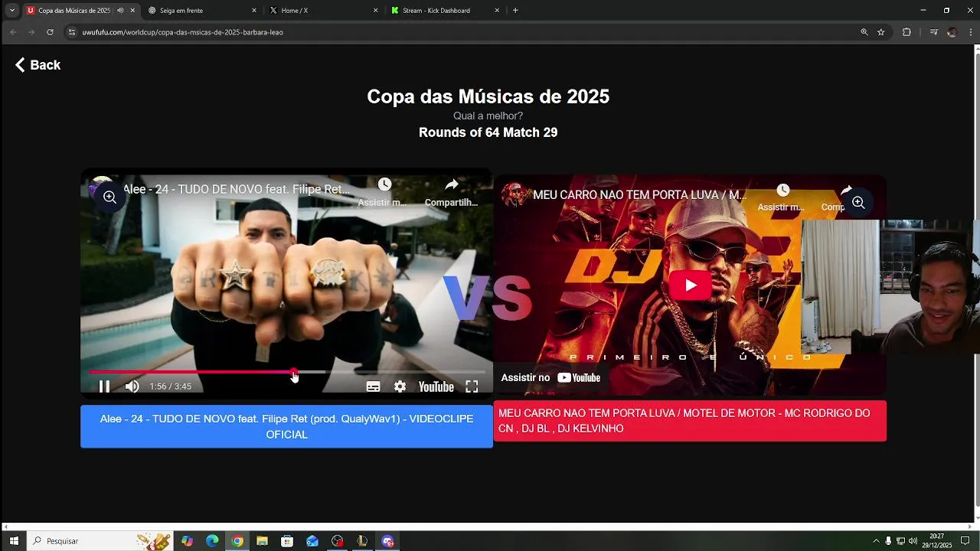View site information icon in address bar
Image resolution: width=980 pixels, height=551 pixels.
[x=72, y=32]
